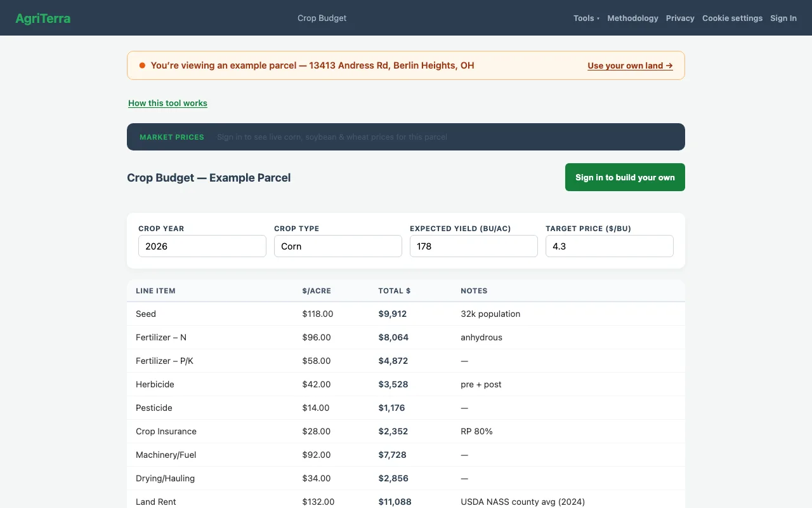
Task: Click the $8,064 total value
Action: coord(393,337)
